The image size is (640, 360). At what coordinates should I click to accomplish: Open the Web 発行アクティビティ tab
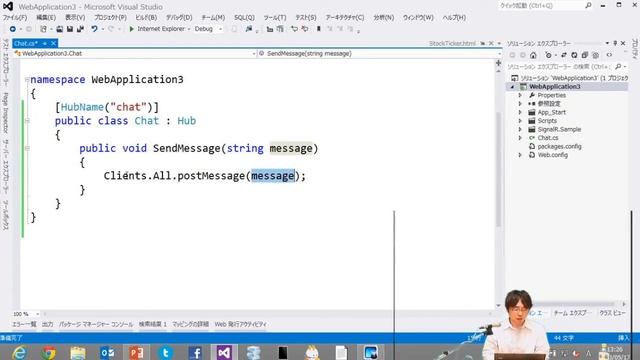(x=241, y=324)
